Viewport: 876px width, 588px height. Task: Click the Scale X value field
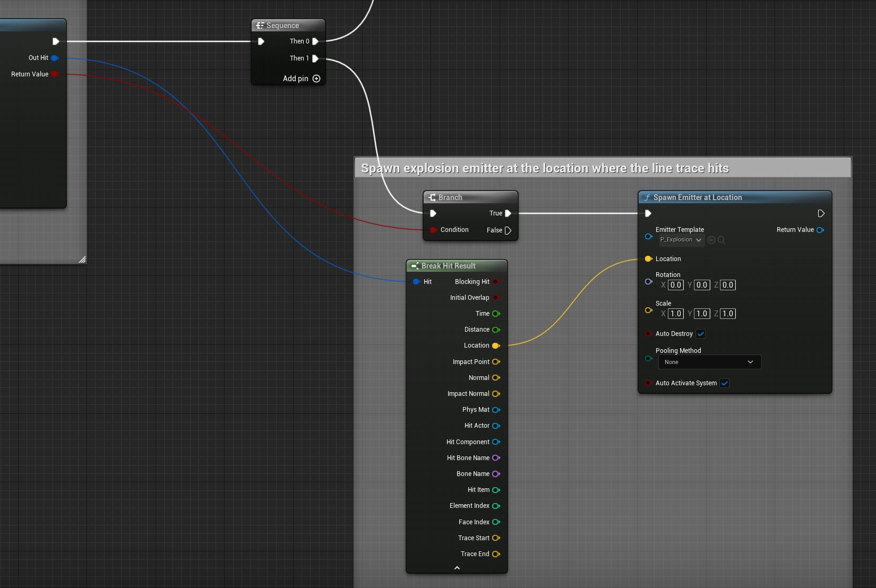pos(675,314)
